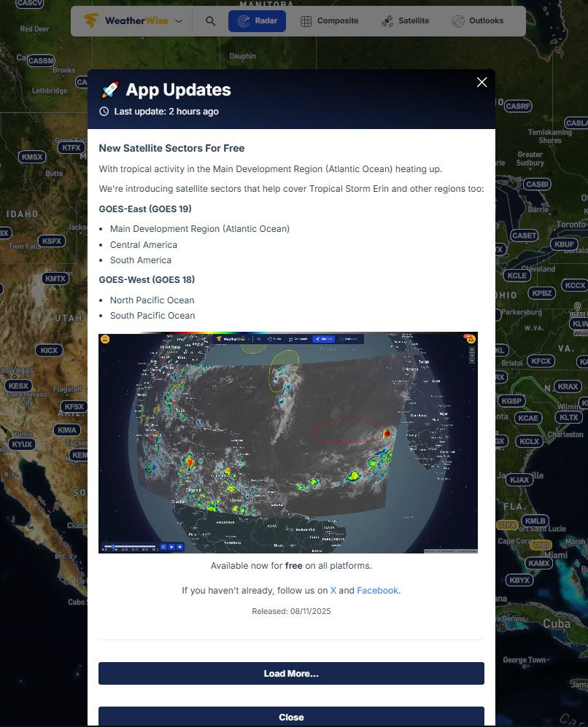Screen dimensions: 588x727
Task: Open the Outlooks tab
Action: click(478, 21)
